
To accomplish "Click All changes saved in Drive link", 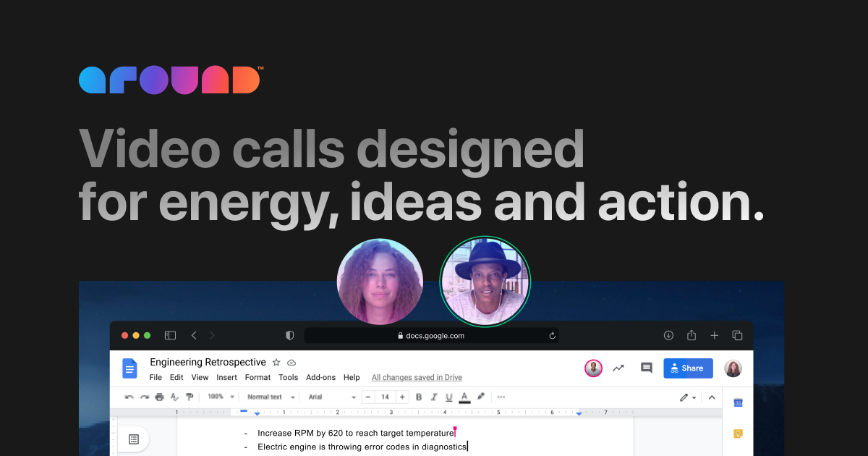I will point(417,377).
